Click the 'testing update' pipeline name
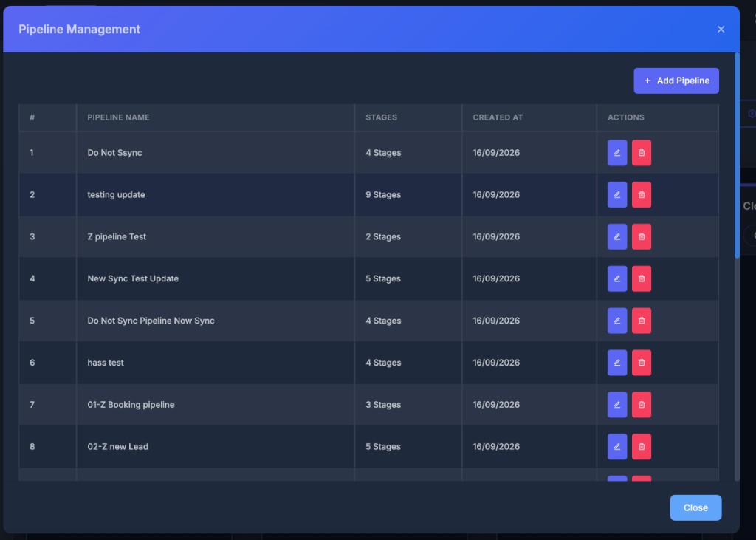 pyautogui.click(x=116, y=194)
